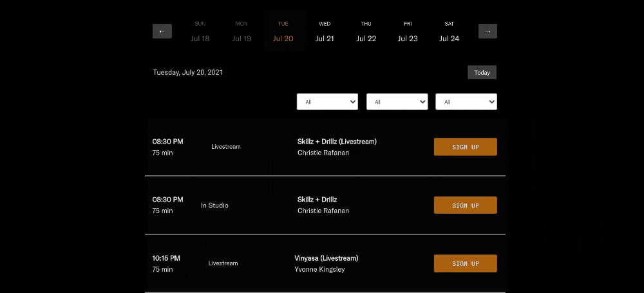Image resolution: width=644 pixels, height=293 pixels.
Task: Click instructor Yvonne Kingsley
Action: pyautogui.click(x=319, y=270)
